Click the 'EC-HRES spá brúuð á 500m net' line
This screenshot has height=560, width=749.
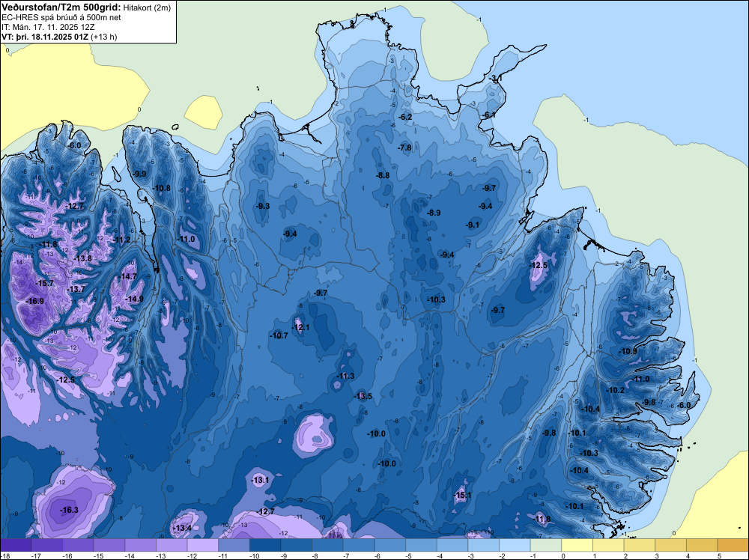pos(61,17)
